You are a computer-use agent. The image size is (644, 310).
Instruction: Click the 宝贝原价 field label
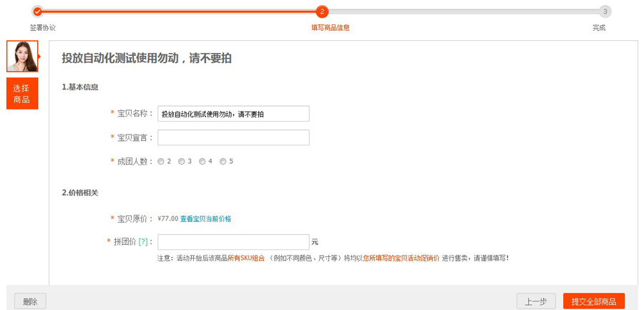[x=132, y=219]
